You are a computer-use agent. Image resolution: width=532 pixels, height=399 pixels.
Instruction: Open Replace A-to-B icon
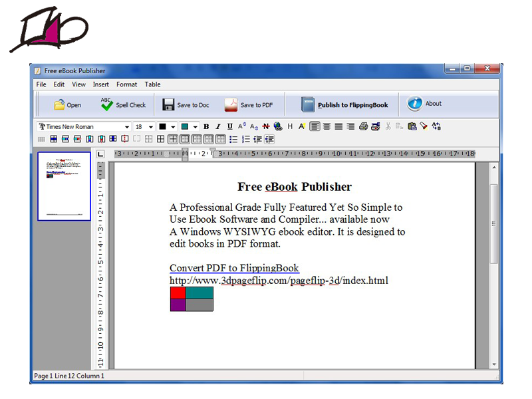tap(436, 126)
